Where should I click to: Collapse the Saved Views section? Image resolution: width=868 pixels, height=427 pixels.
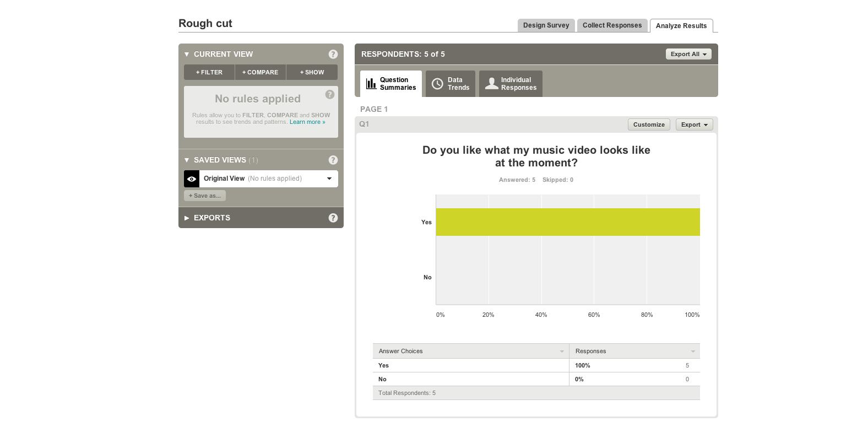187,160
